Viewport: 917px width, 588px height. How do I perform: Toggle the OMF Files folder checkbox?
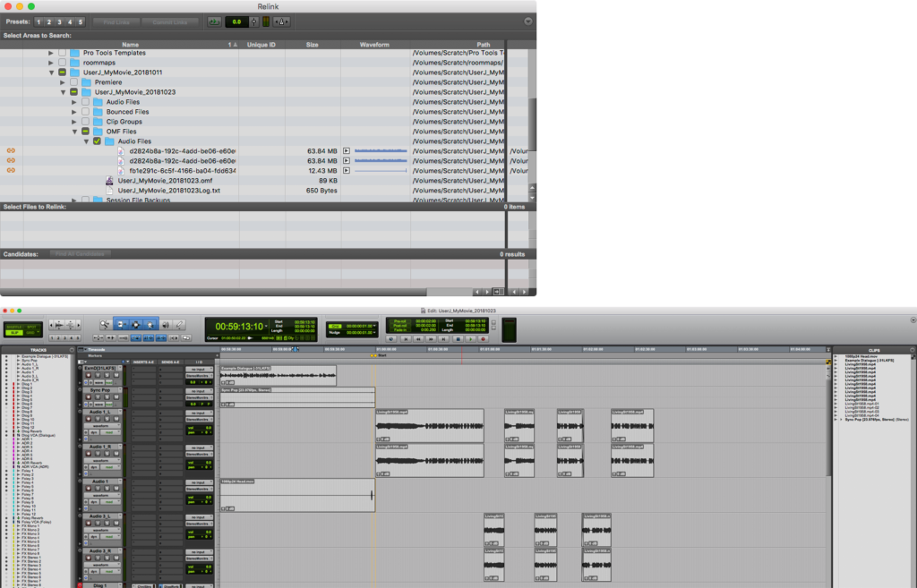[85, 132]
